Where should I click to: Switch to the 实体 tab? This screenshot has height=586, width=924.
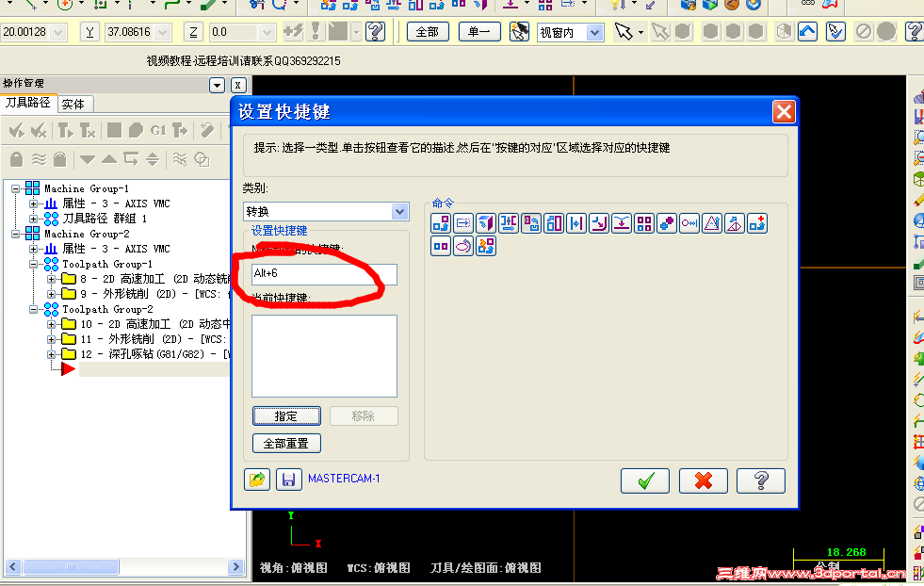coord(73,105)
